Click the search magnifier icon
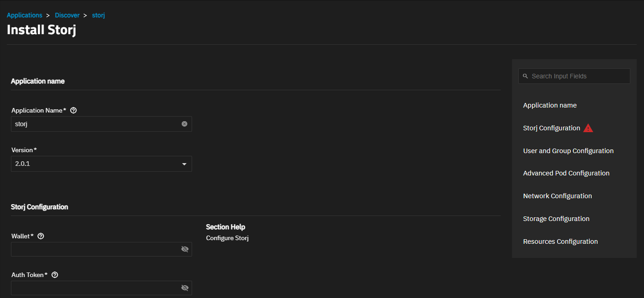Viewport: 644px width, 298px height. coord(525,76)
